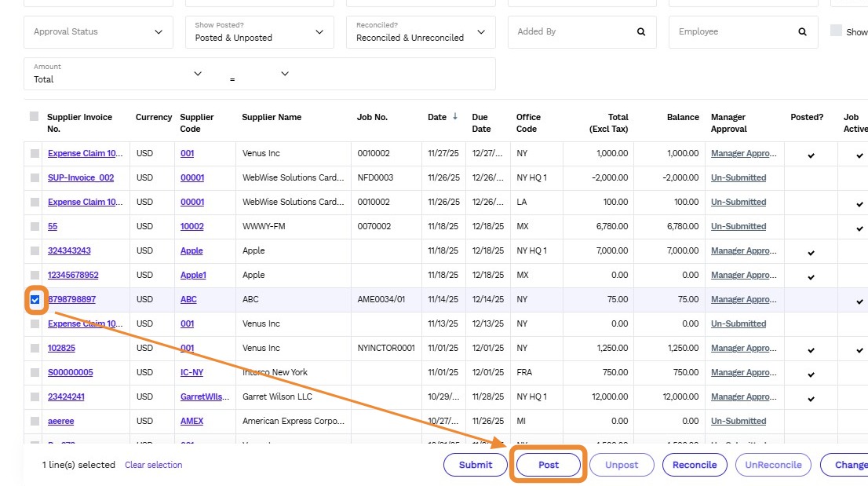This screenshot has width=868, height=486.
Task: Sort by the Supplier Name column header
Action: 272,117
